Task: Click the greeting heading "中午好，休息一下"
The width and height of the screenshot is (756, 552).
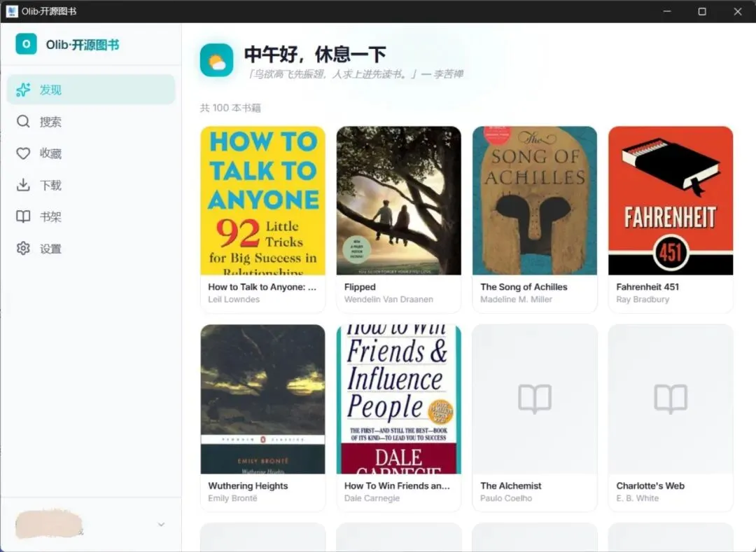Action: [315, 54]
